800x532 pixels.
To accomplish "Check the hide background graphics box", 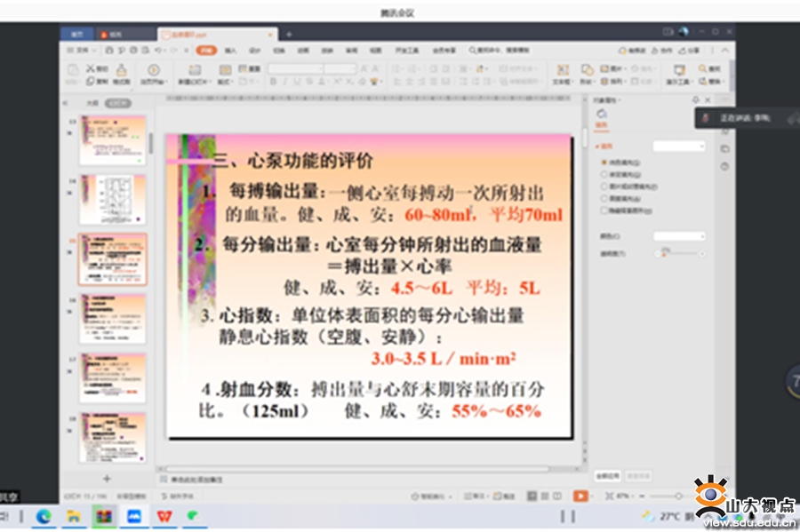I will [x=604, y=211].
